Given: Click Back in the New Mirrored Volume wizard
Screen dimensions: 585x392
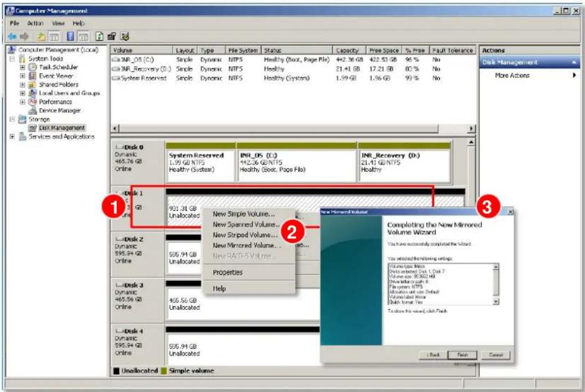Looking at the screenshot, I should coord(433,355).
